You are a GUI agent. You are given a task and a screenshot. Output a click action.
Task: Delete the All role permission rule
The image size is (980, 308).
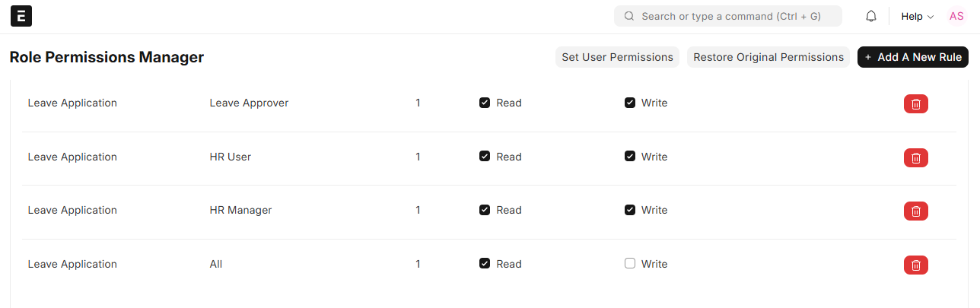[915, 265]
